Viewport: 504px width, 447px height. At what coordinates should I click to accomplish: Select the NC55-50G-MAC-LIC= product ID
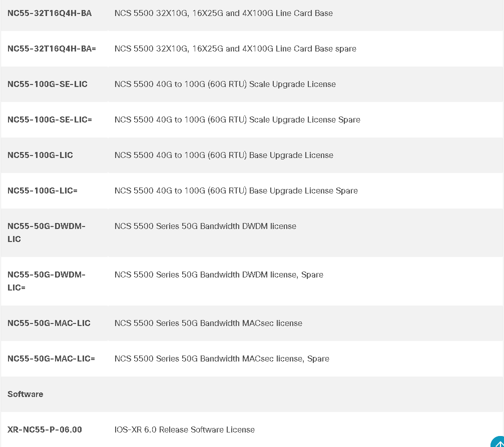pos(51,358)
